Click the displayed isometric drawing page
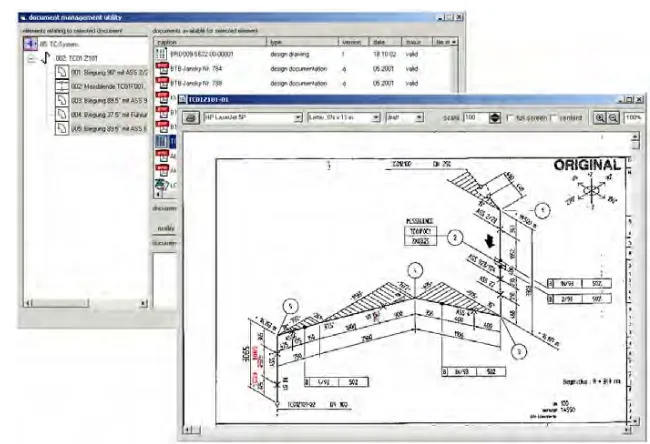Image resolution: width=650 pixels, height=444 pixels. (423, 291)
